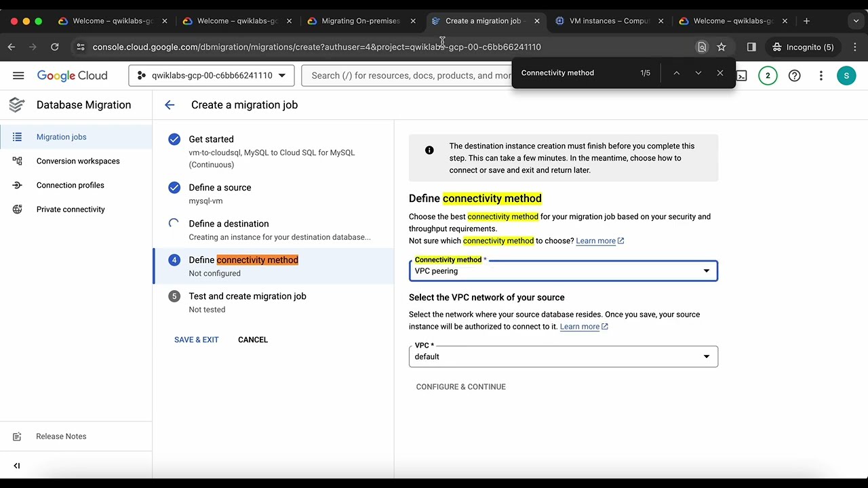
Task: Switch to the Migrating On-premises browser tab
Action: (x=361, y=21)
